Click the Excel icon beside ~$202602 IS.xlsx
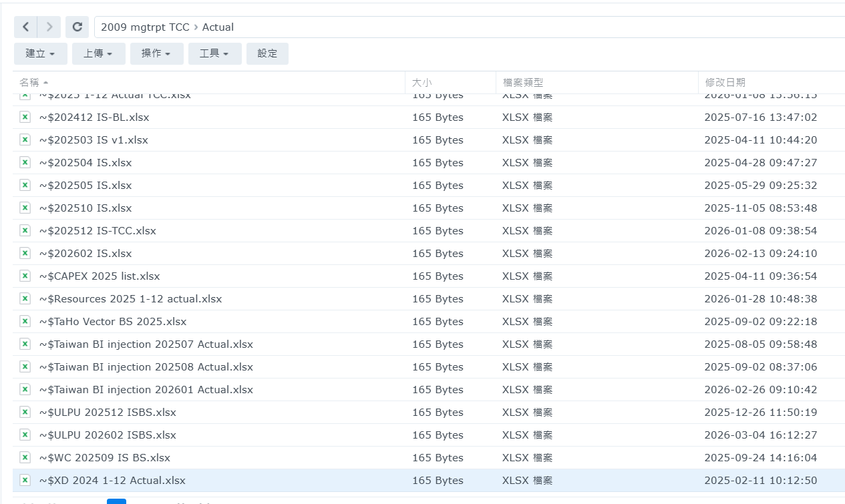Viewport: 845px width, 504px height. click(25, 254)
